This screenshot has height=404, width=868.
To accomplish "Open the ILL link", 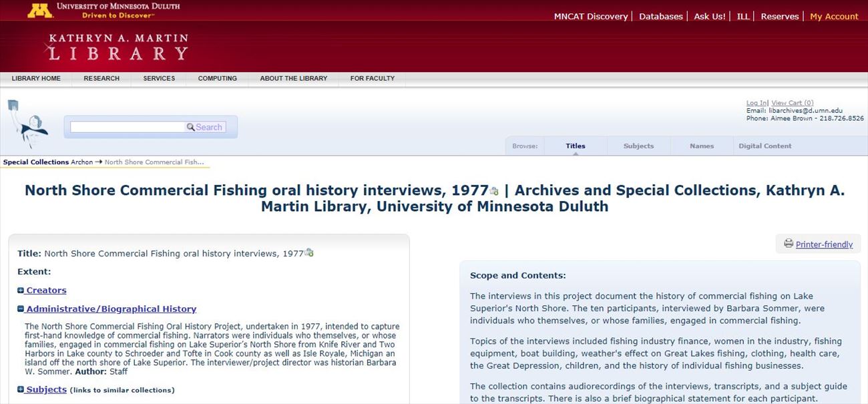I will tap(743, 17).
